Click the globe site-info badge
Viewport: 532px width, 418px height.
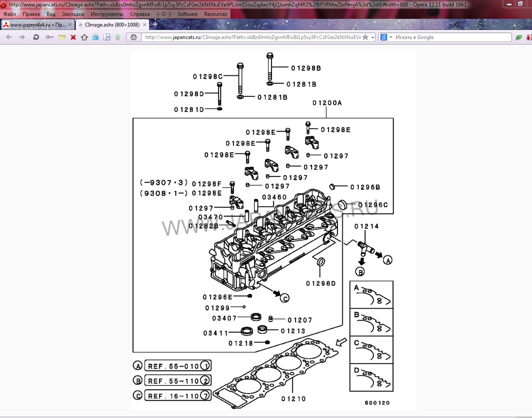(134, 37)
